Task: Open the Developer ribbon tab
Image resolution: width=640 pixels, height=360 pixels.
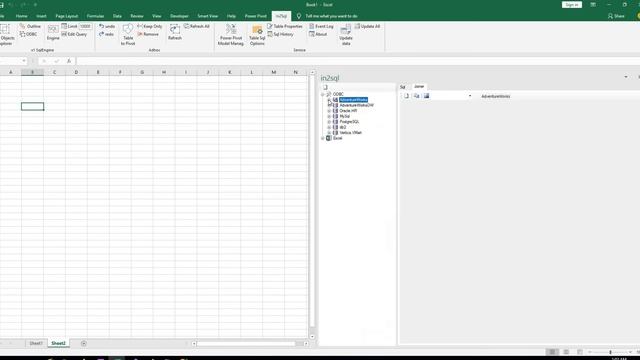Action: [x=179, y=16]
